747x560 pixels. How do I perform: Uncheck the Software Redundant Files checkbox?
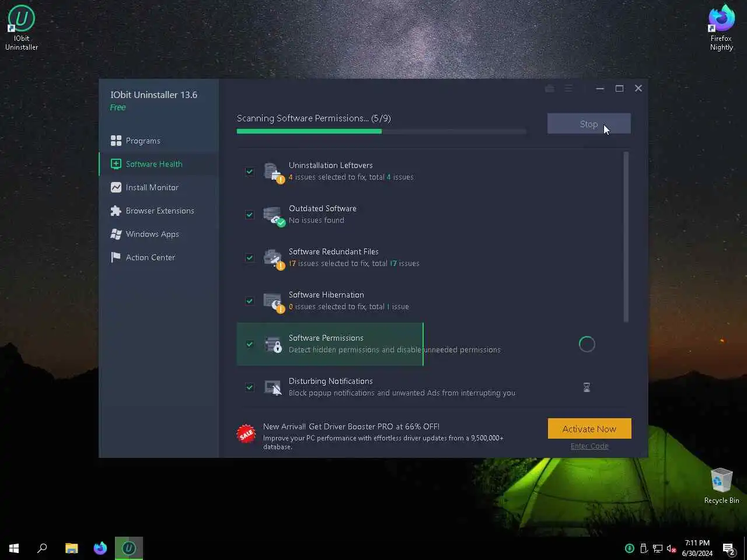coord(250,258)
